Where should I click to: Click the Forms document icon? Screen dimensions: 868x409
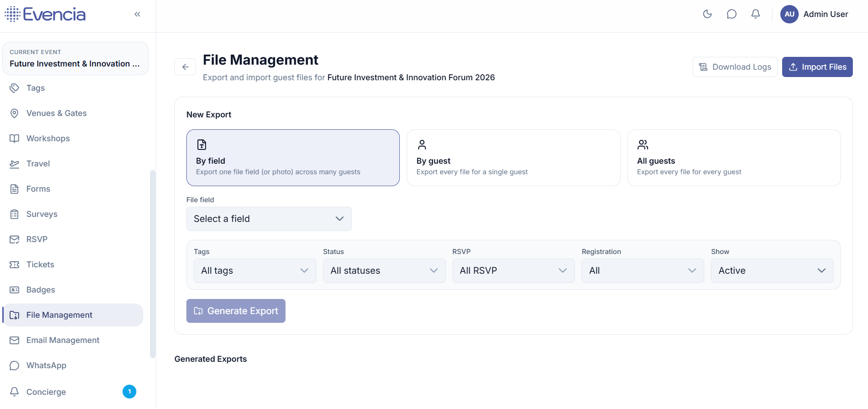pyautogui.click(x=15, y=189)
